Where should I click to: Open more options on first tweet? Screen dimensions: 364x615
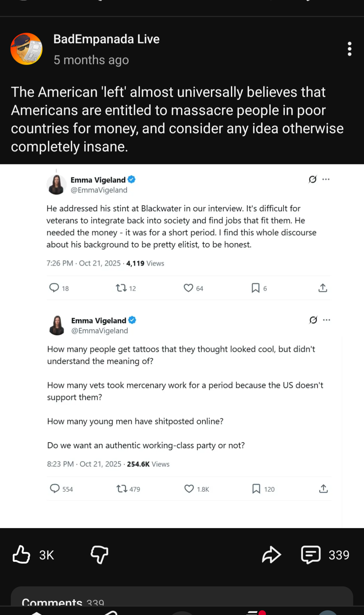coord(326,179)
